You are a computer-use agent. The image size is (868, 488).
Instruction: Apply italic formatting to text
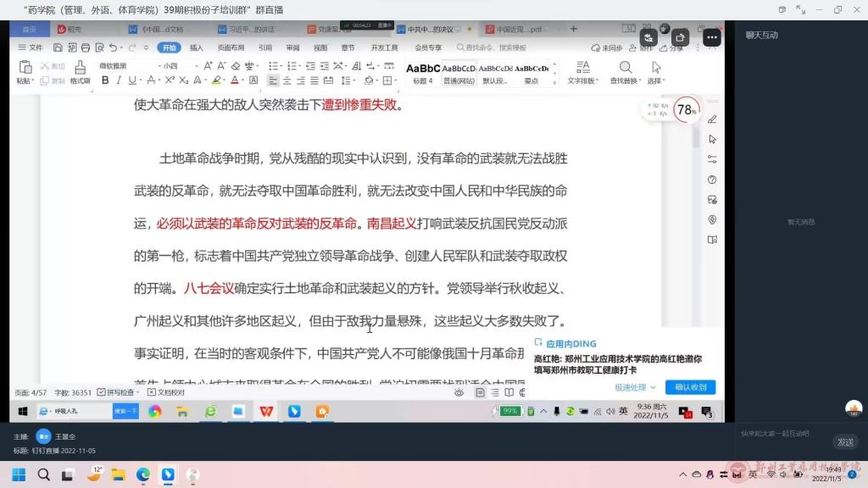[119, 80]
